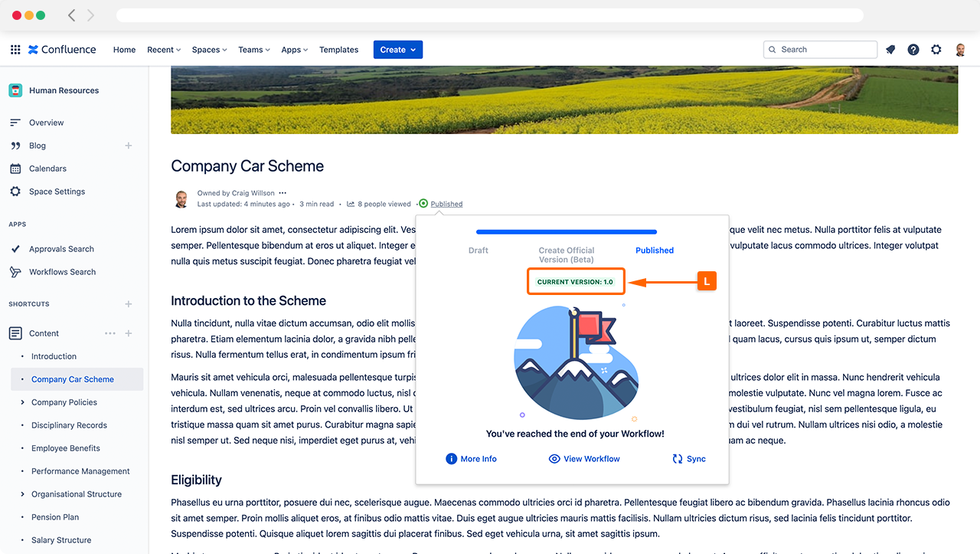Viewport: 980px width, 554px height.
Task: Click the green Published status icon
Action: click(423, 204)
